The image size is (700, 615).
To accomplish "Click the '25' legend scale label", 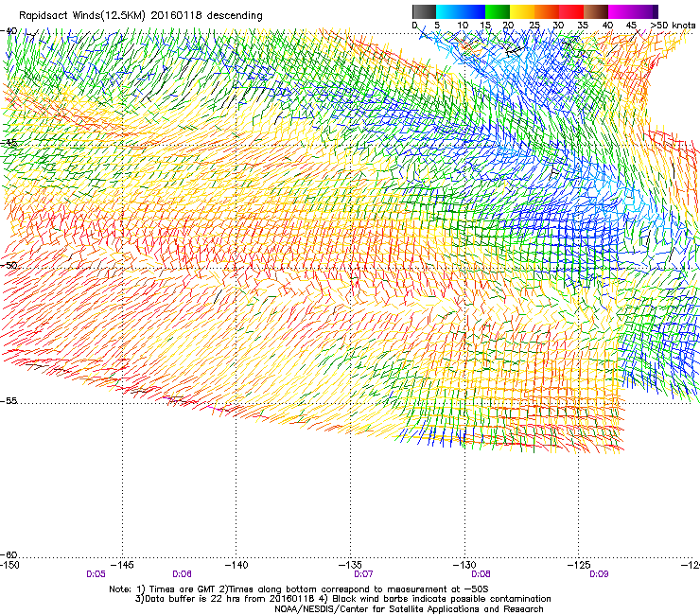I will point(534,25).
